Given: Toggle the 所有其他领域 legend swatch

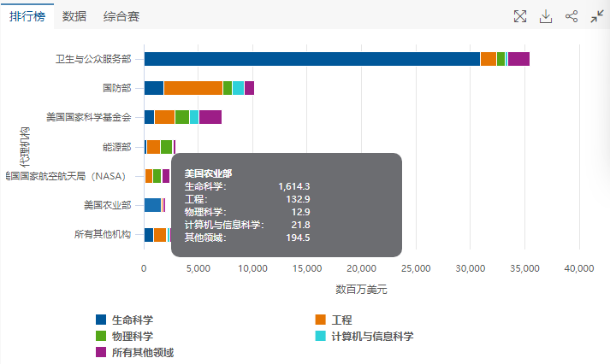Looking at the screenshot, I should [101, 352].
